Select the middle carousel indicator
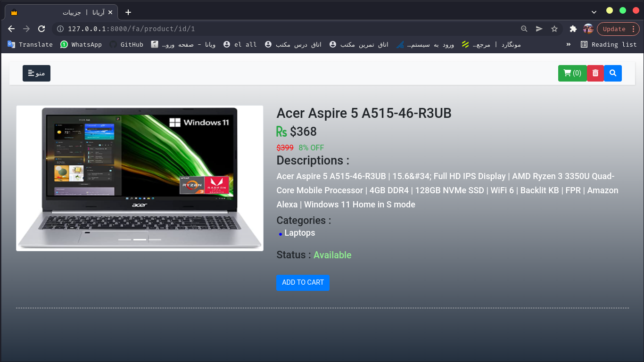 [140, 240]
